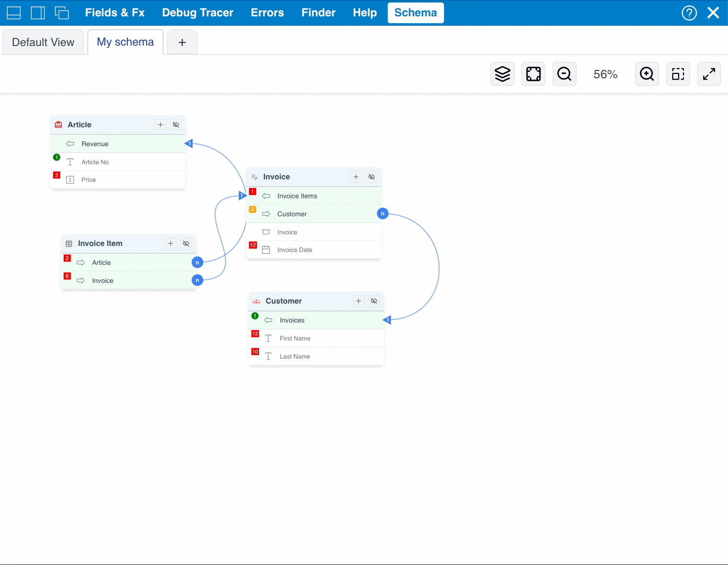The height and width of the screenshot is (565, 728).
Task: Click the text type icon of Article No
Action: coord(70,162)
